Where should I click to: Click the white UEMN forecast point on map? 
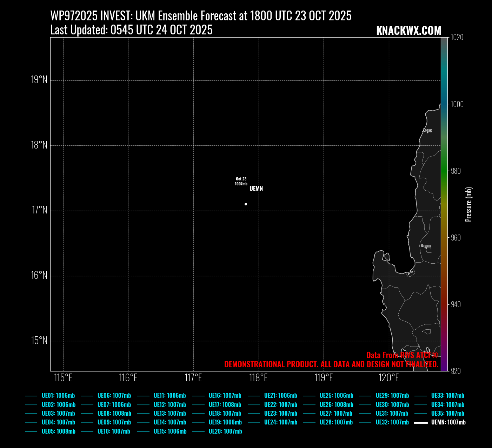tap(246, 204)
